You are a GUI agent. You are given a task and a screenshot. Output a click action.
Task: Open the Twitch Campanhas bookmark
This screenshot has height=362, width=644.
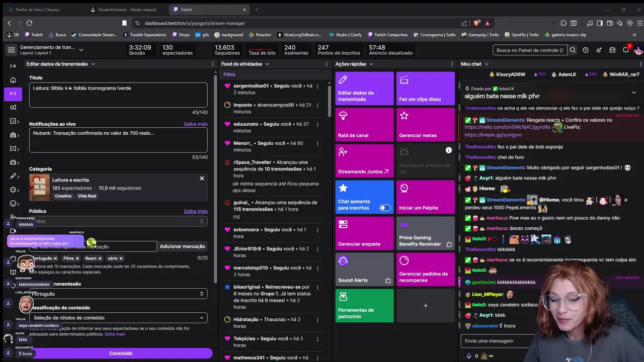pos(387,35)
